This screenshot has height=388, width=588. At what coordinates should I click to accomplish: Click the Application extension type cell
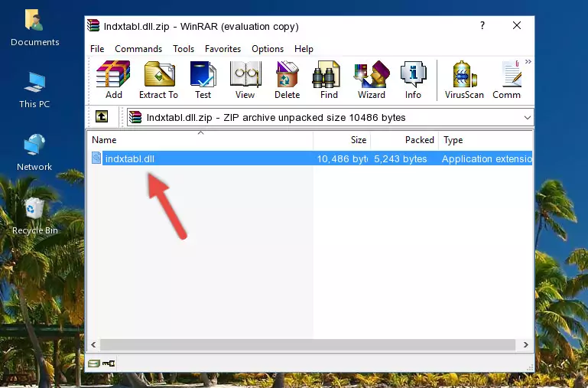(487, 159)
